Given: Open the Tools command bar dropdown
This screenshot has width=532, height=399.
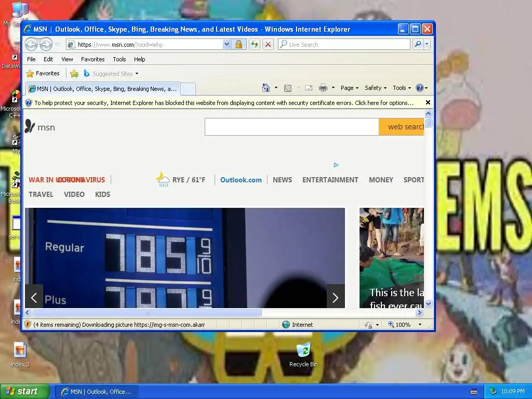Looking at the screenshot, I should (402, 88).
